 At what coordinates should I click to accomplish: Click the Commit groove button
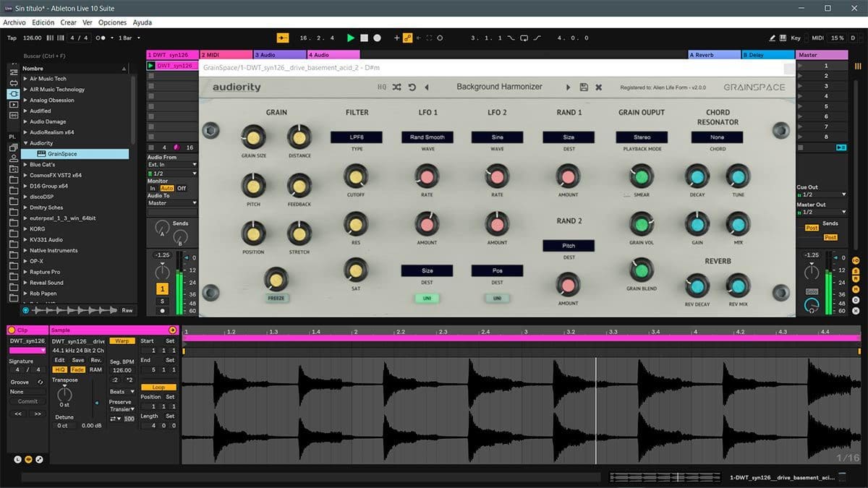27,401
